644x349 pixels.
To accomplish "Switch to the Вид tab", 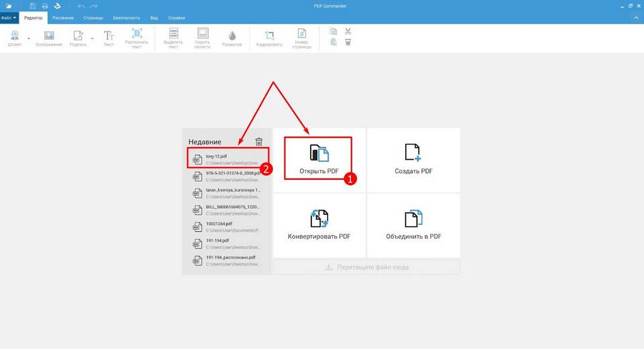I will point(154,17).
